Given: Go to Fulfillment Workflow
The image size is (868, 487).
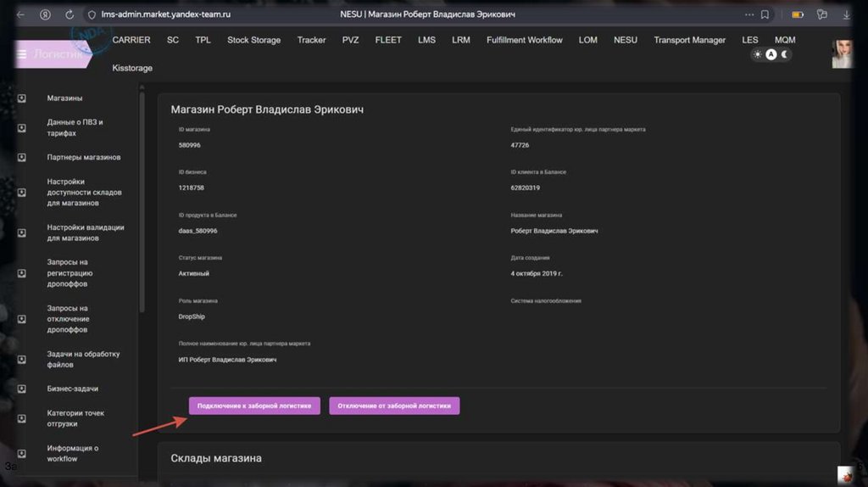Looking at the screenshot, I should tap(524, 40).
